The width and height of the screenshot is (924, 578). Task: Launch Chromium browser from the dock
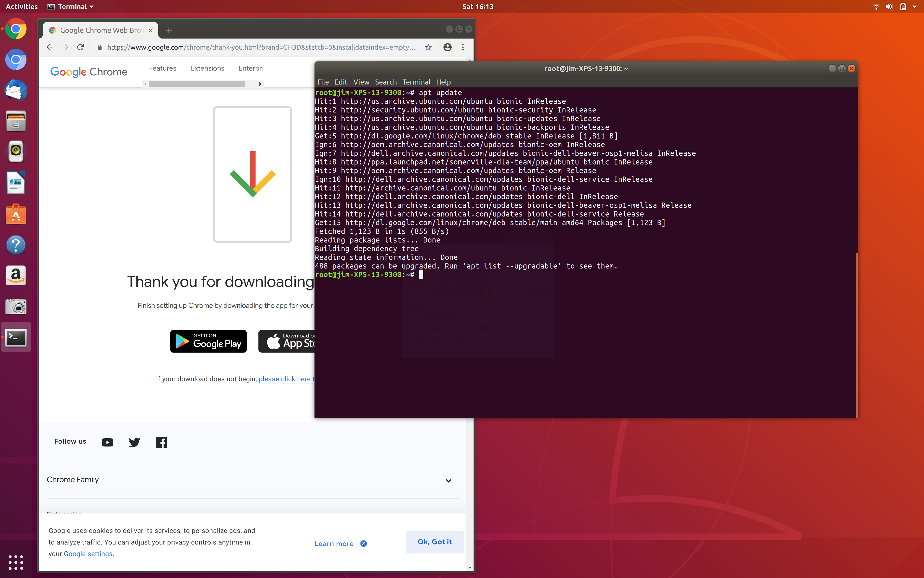coord(16,60)
